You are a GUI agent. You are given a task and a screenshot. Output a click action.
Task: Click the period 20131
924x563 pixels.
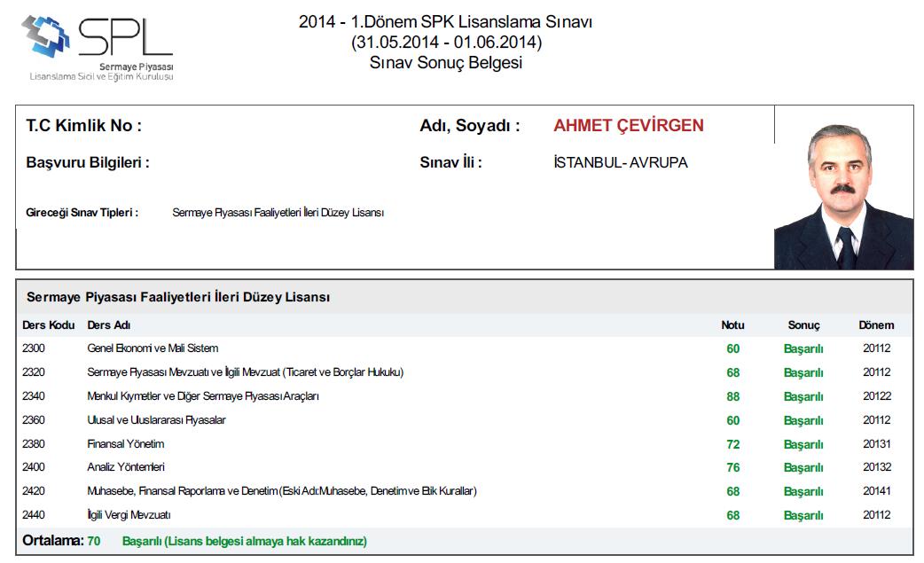(877, 444)
